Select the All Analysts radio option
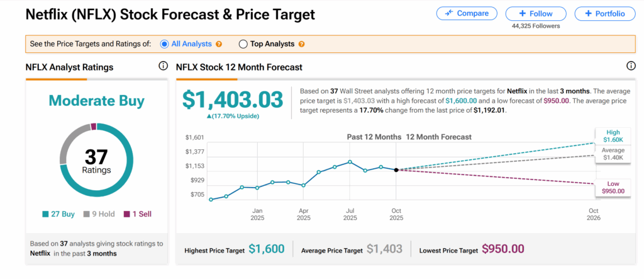The height and width of the screenshot is (279, 644). [165, 44]
